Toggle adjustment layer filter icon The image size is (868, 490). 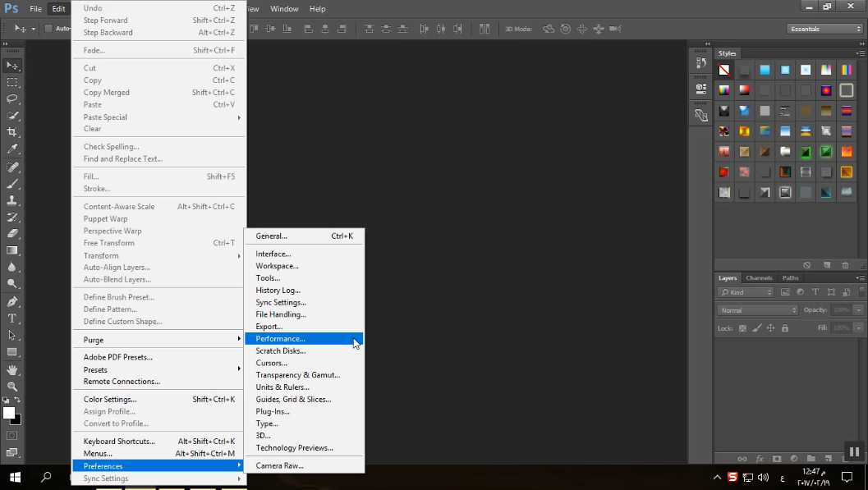pos(801,292)
